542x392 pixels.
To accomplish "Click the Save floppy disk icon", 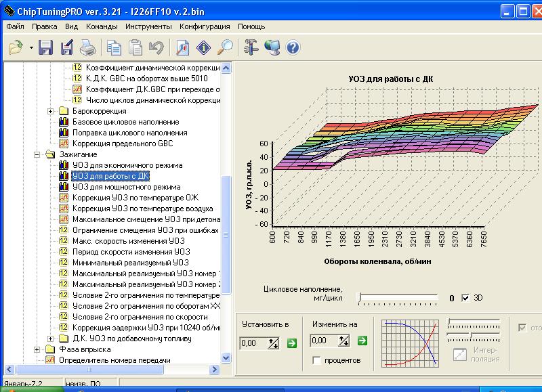I will (45, 47).
